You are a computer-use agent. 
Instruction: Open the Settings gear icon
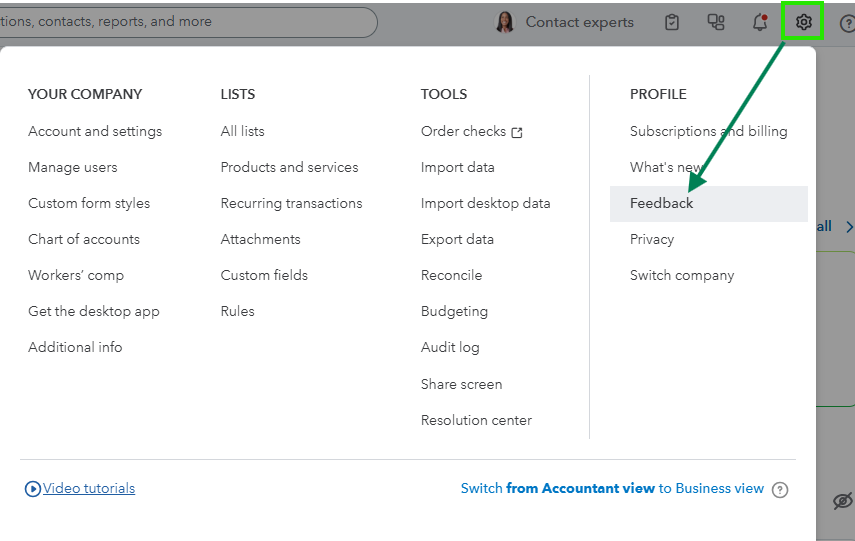pos(802,22)
